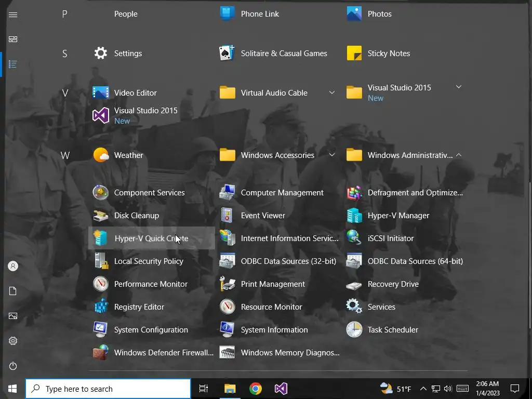Image resolution: width=532 pixels, height=399 pixels.
Task: Open user account menu
Action: 13,266
